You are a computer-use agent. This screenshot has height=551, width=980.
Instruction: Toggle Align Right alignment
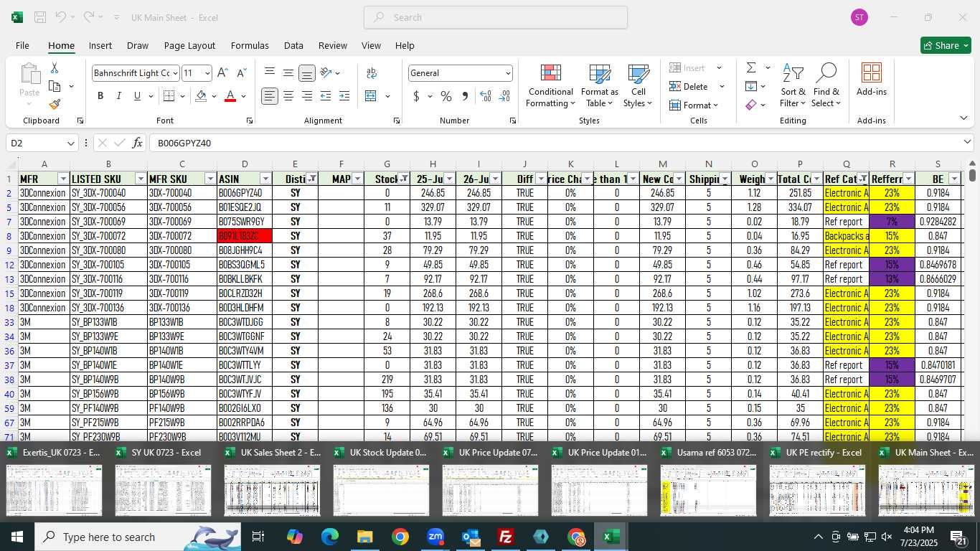(x=307, y=95)
